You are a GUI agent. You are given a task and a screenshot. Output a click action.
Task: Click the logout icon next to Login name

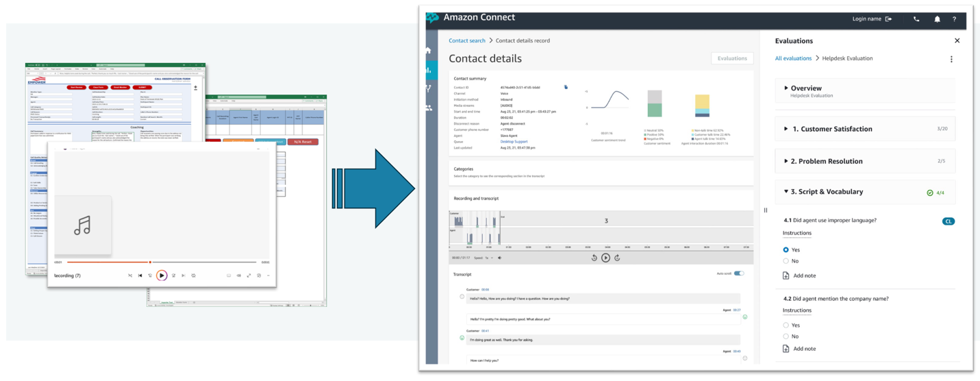point(889,19)
